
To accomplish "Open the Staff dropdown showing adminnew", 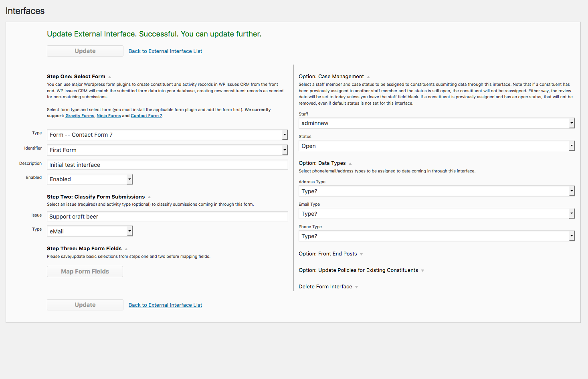I will 436,123.
